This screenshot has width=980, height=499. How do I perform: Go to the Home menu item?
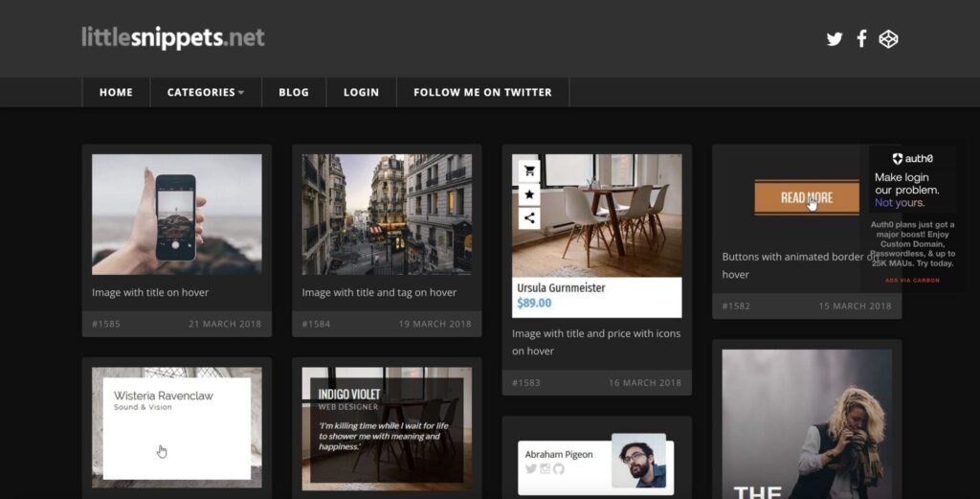(x=116, y=93)
